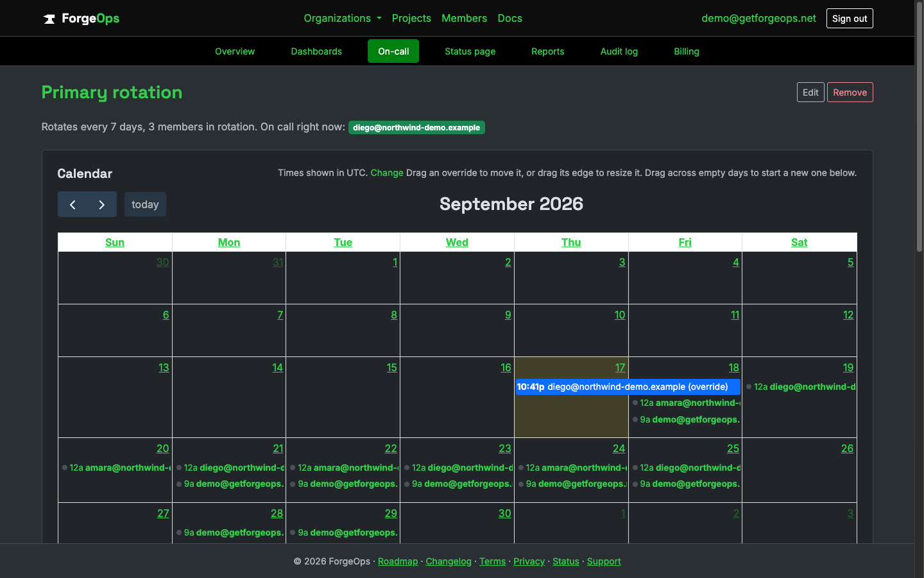Click day number 5 in the calendar
Image resolution: width=924 pixels, height=578 pixels.
click(850, 262)
